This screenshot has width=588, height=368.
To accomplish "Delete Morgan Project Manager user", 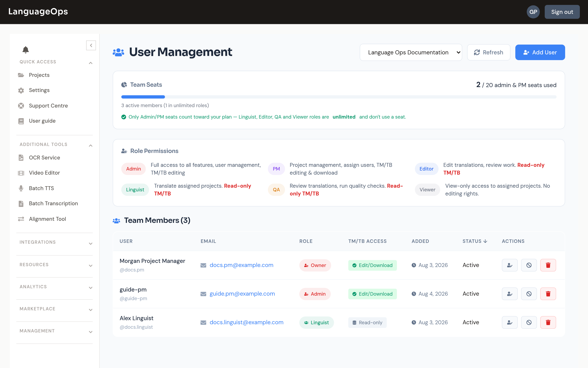I will pyautogui.click(x=548, y=265).
